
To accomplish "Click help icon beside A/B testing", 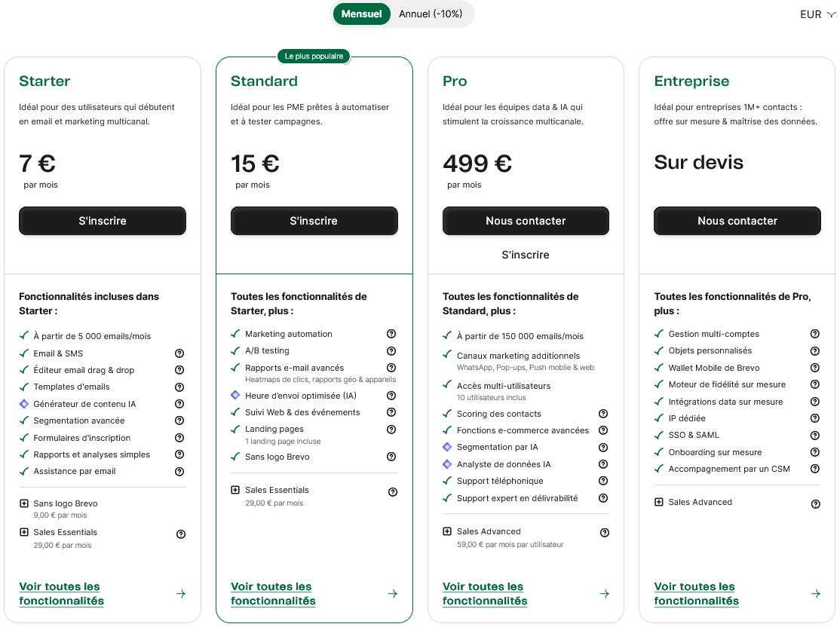I will click(x=391, y=351).
